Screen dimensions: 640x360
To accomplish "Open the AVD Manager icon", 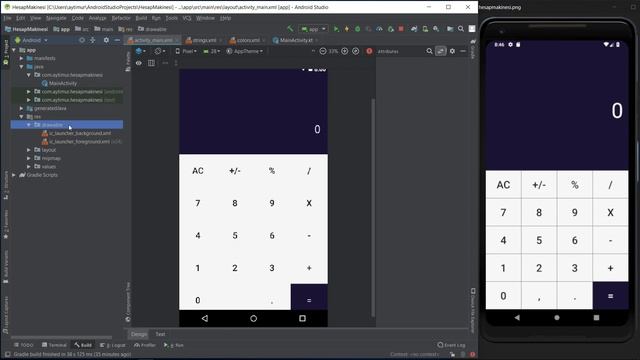I will pyautogui.click(x=425, y=29).
